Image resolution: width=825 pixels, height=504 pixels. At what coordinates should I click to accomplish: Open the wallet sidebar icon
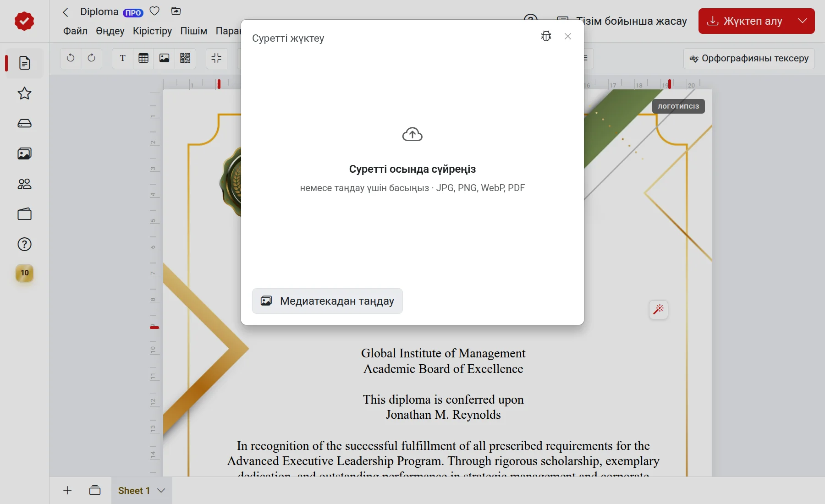click(x=24, y=214)
